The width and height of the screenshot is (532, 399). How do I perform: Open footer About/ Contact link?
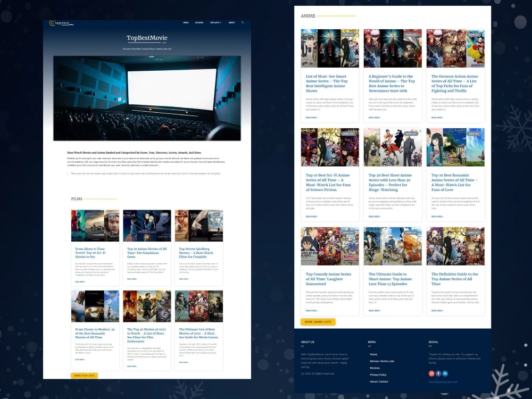point(379,381)
